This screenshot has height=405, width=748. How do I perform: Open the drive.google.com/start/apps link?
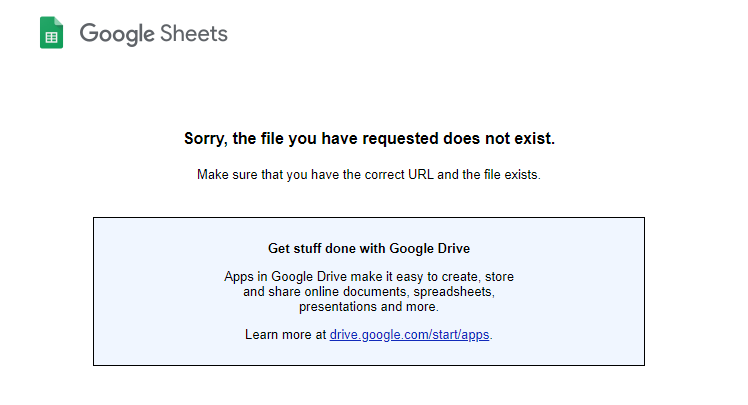pyautogui.click(x=410, y=334)
